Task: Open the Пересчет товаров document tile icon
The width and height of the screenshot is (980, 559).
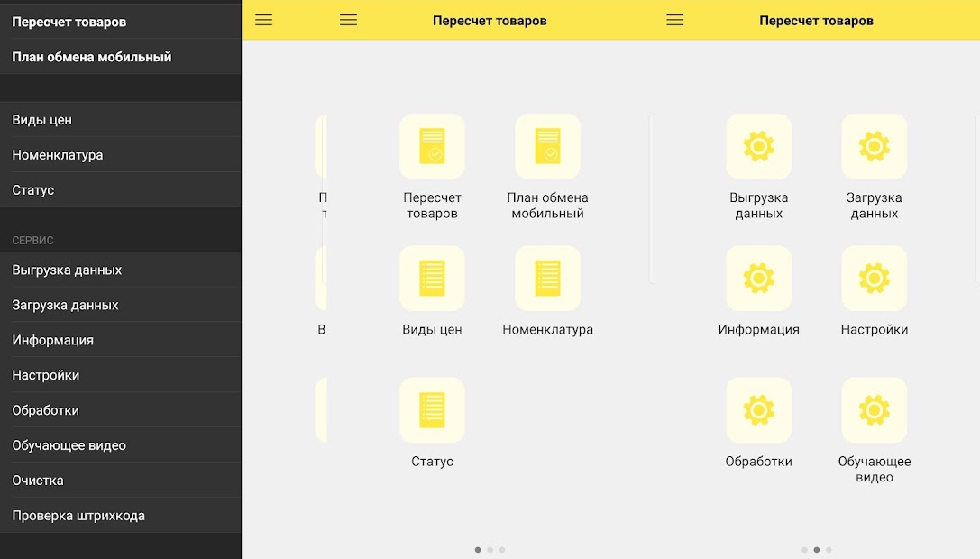Action: coord(432,146)
